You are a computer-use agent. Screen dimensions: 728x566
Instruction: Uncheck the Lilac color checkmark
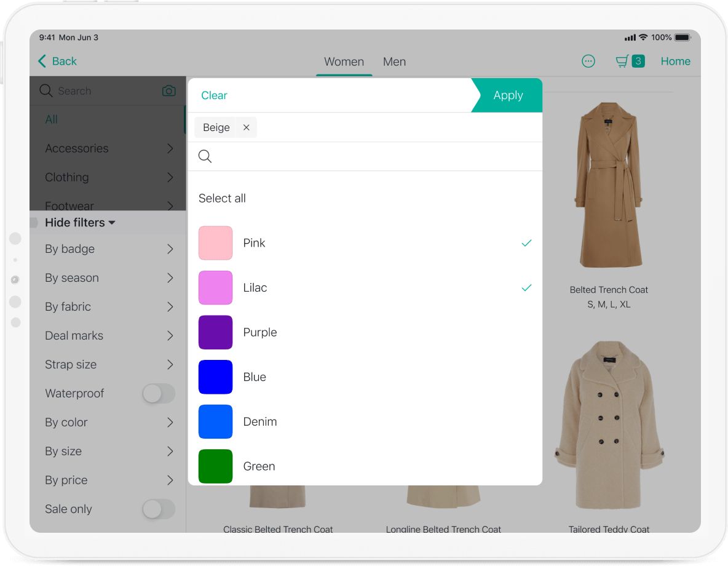(526, 288)
